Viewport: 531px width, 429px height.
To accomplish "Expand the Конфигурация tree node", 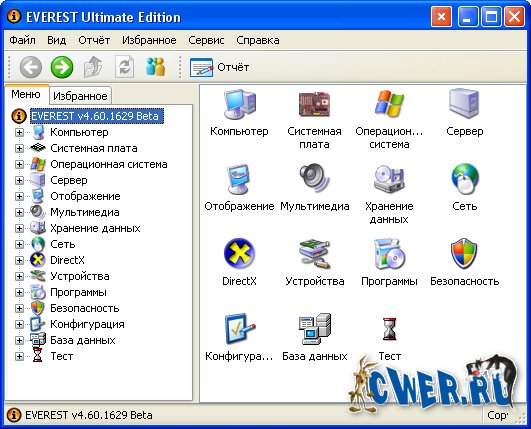I will pyautogui.click(x=19, y=324).
